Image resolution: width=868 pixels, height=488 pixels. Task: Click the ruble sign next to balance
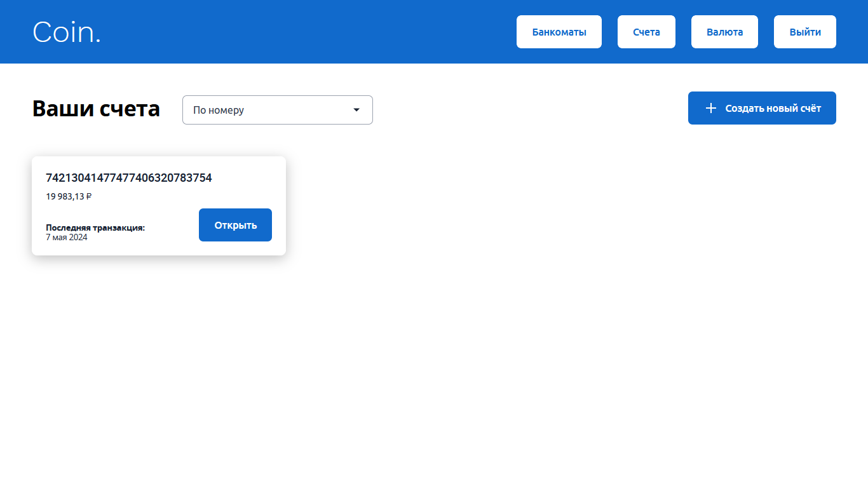coord(89,196)
